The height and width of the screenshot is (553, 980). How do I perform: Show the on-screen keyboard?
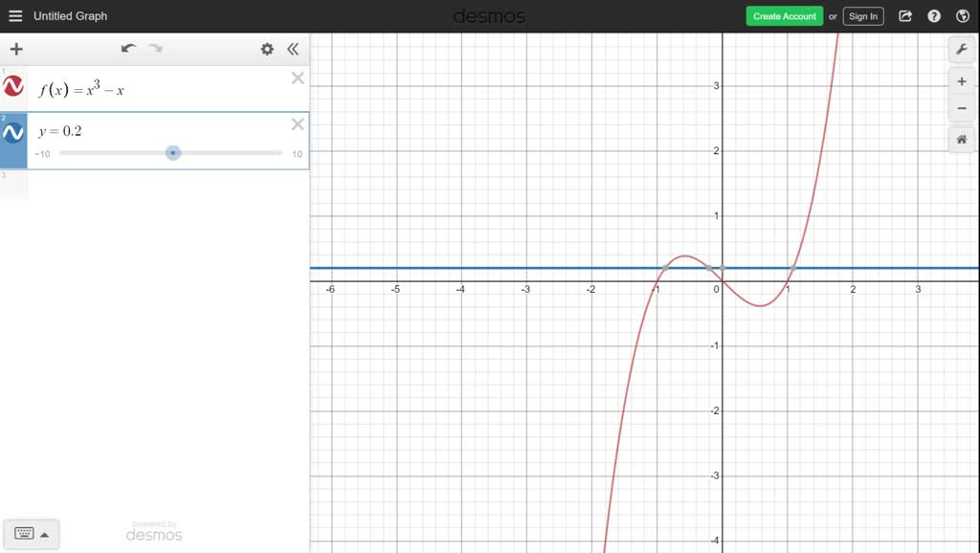click(24, 534)
